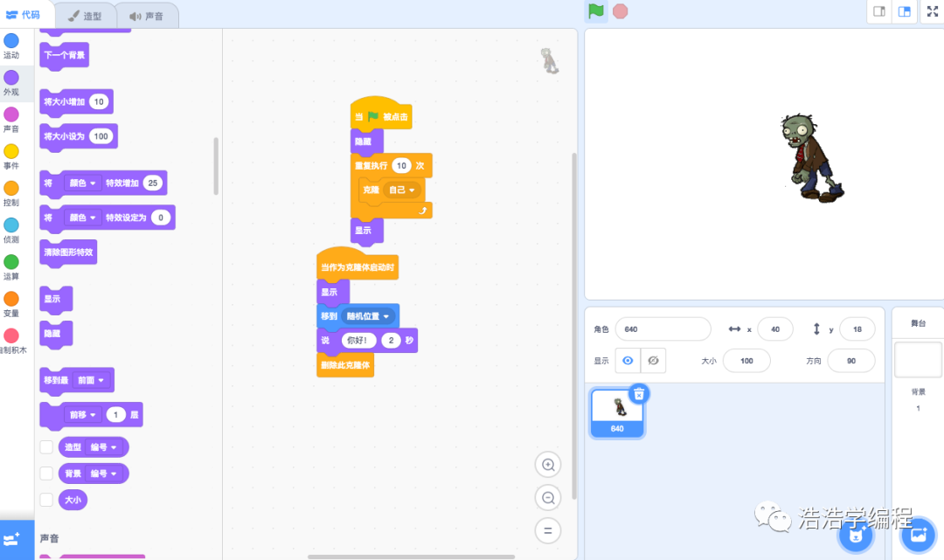This screenshot has height=560, width=944.
Task: Open the 自己 dropdown in 克隆 block
Action: pyautogui.click(x=401, y=190)
